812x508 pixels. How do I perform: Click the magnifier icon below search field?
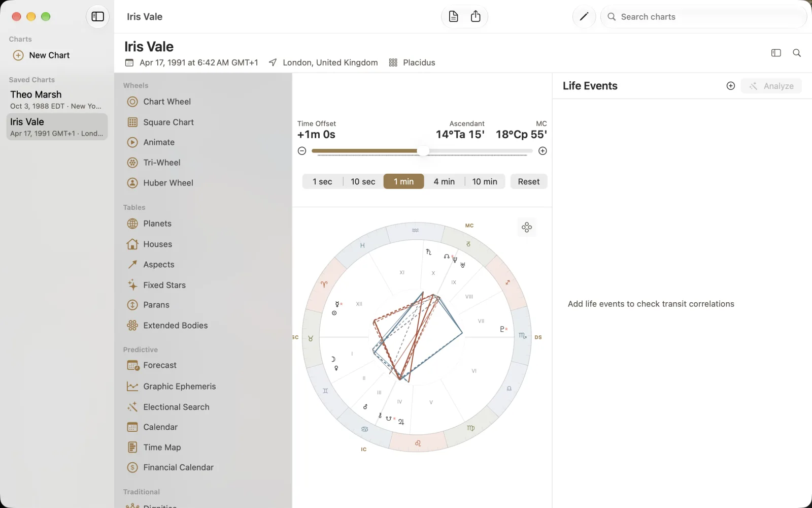797,53
